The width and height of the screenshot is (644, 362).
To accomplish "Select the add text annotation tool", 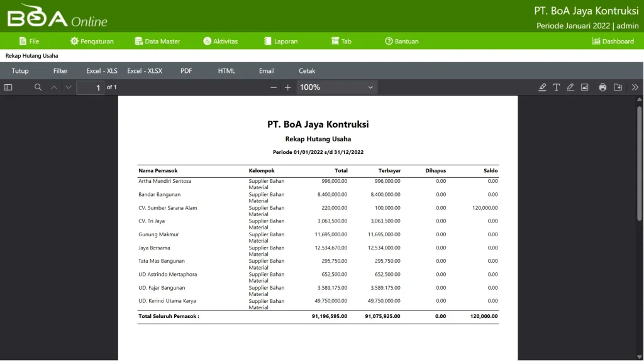I will 557,87.
